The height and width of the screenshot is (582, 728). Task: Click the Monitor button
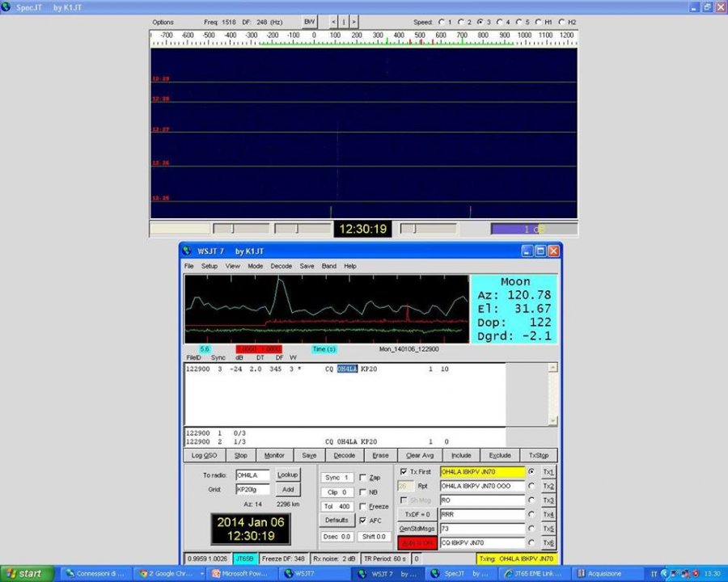274,455
